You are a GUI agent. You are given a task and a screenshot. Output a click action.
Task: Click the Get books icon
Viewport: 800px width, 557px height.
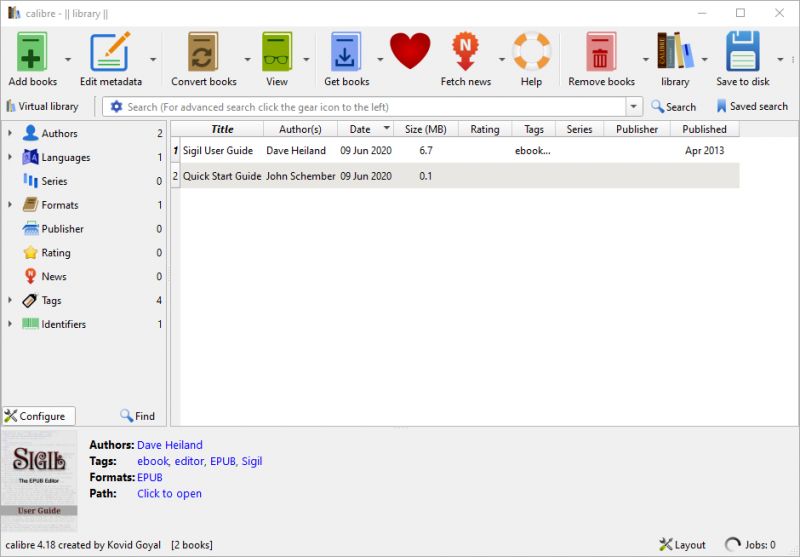pos(346,52)
